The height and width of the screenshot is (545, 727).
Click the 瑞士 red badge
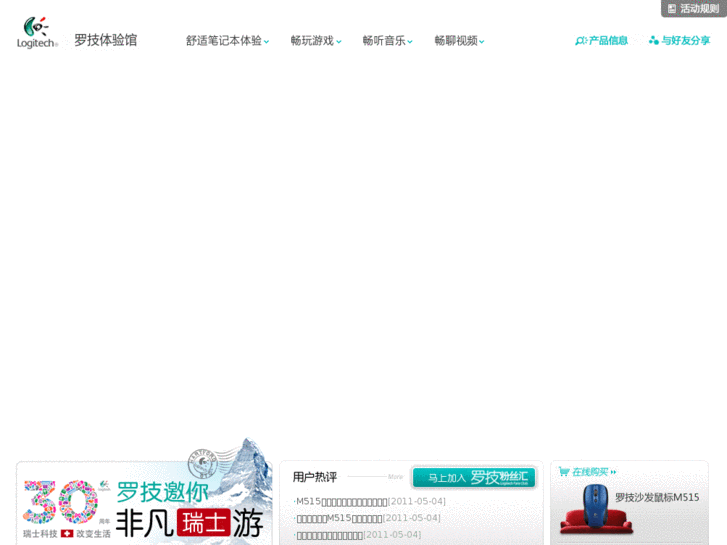tap(204, 523)
